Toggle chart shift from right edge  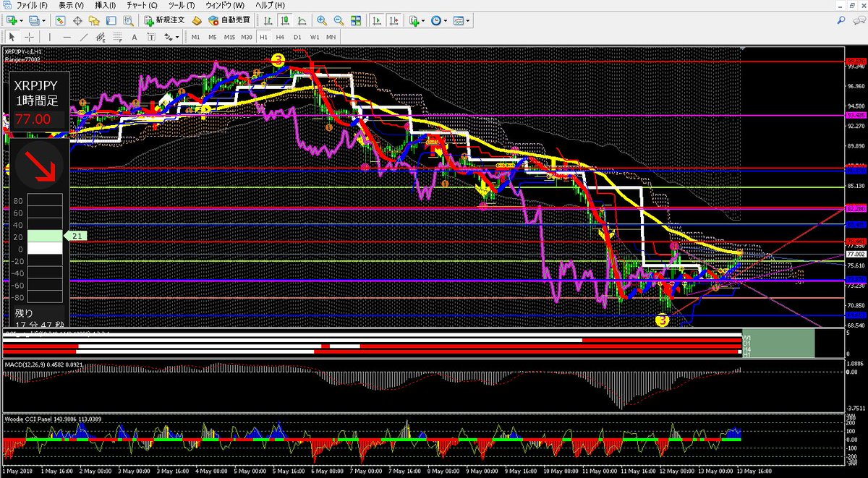393,21
